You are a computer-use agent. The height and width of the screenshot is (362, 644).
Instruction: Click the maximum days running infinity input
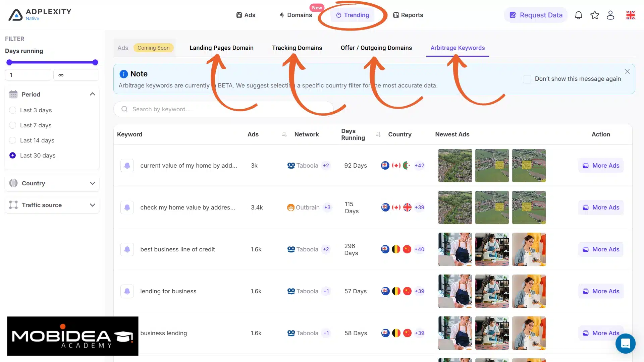click(76, 75)
